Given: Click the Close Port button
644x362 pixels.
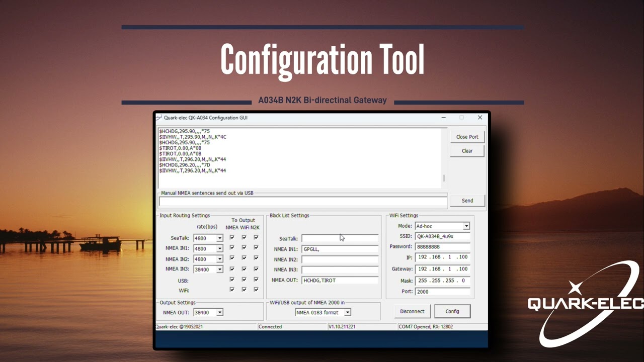Looking at the screenshot, I should (467, 137).
